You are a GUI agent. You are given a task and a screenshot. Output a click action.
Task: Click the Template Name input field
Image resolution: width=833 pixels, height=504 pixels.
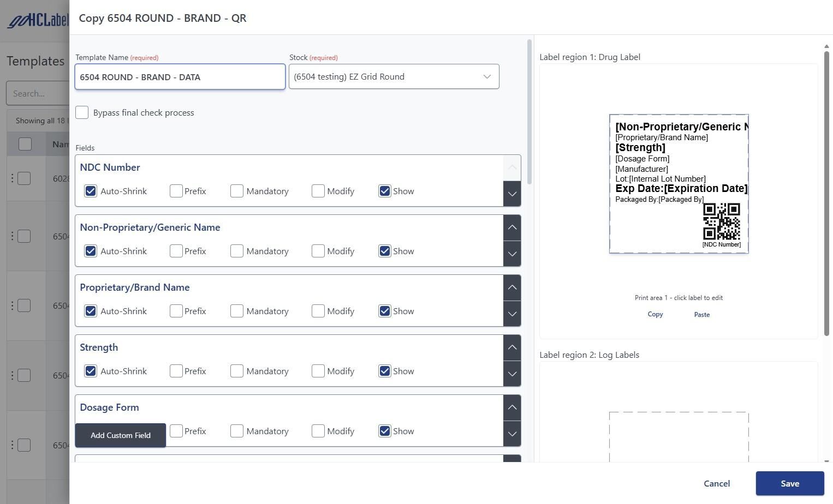click(x=180, y=77)
